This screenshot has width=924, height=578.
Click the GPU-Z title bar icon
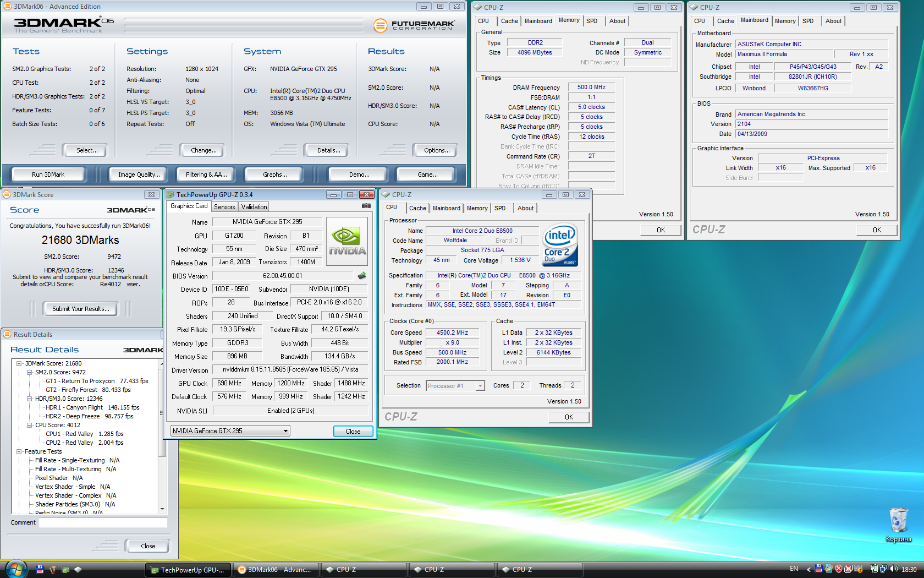click(x=170, y=194)
